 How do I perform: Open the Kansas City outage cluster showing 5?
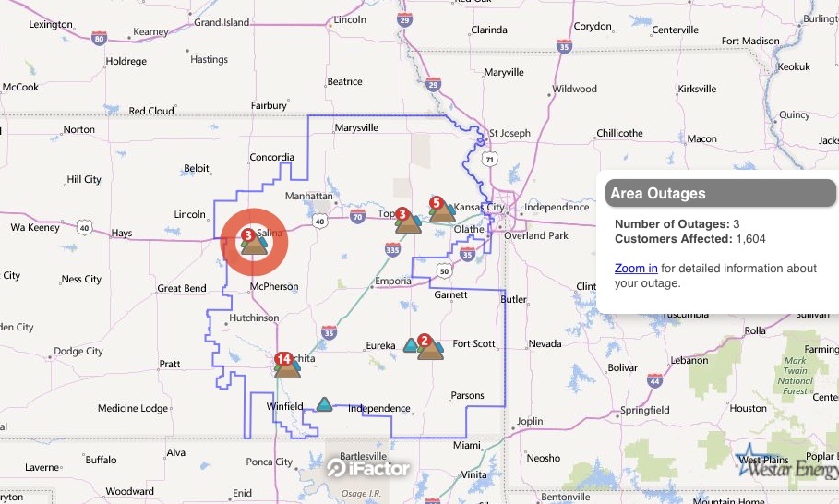(x=442, y=210)
